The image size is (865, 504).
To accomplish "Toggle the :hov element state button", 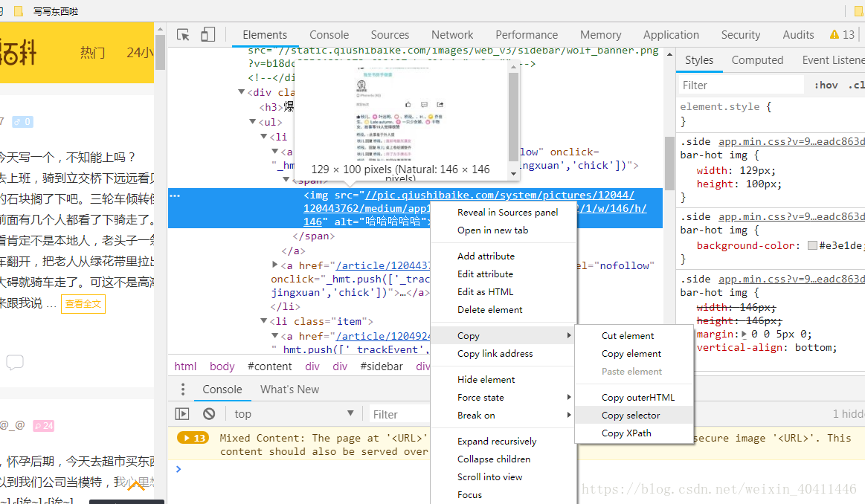I will click(x=826, y=85).
